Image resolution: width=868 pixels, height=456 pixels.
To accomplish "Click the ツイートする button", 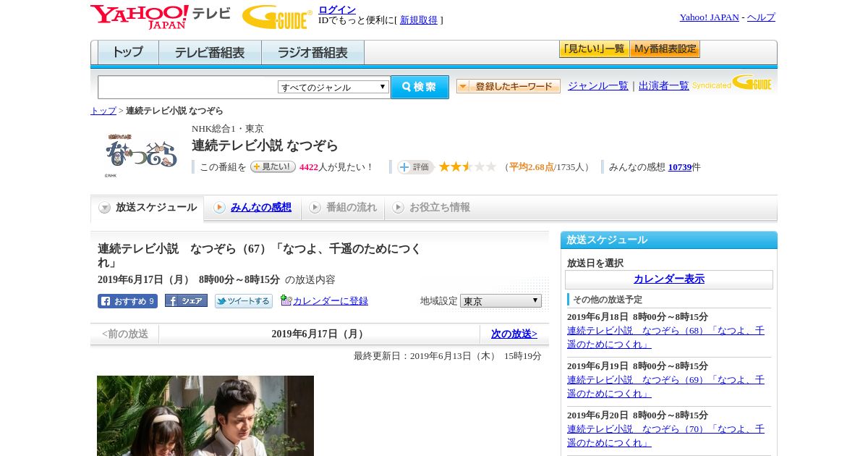I will click(x=244, y=301).
